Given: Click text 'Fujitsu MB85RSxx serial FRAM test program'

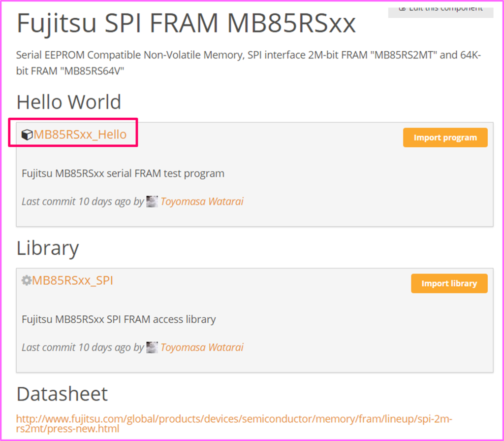Looking at the screenshot, I should pos(123,173).
